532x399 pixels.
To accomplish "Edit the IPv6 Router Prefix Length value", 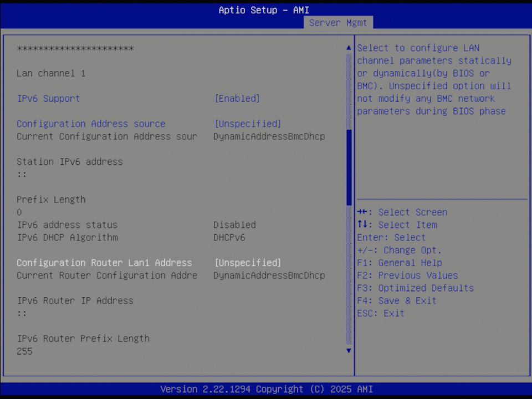I will (83, 338).
